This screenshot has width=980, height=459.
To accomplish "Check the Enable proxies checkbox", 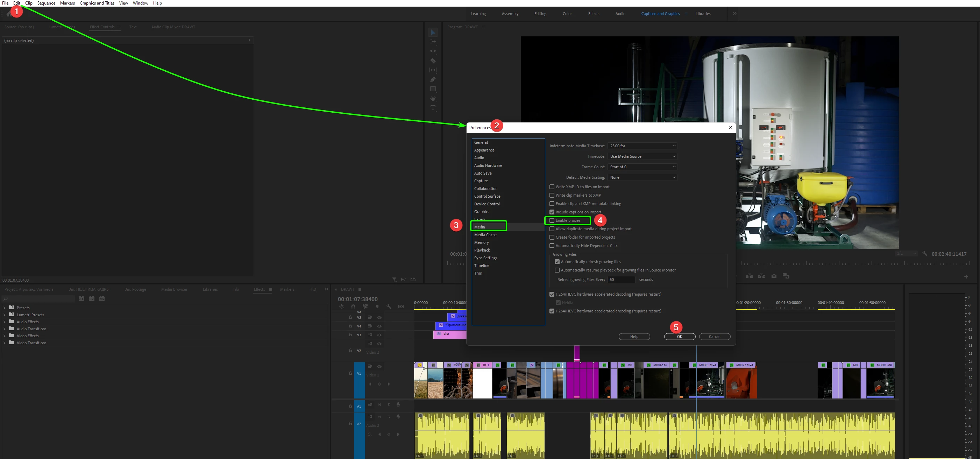I will point(552,220).
